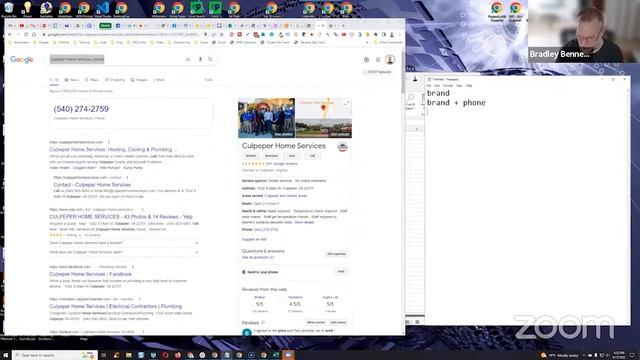The image size is (640, 360).
Task: Click the Write a review button
Action: click(316, 322)
